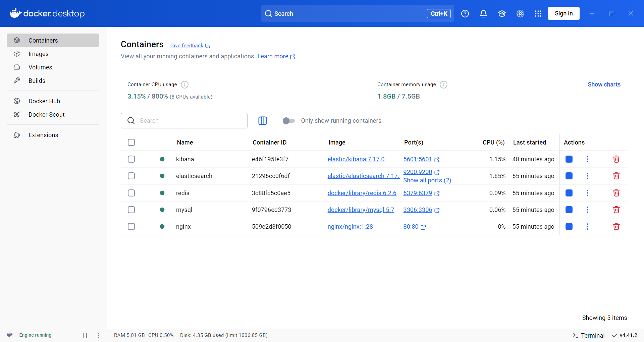This screenshot has width=644, height=342.
Task: Open the elastic/kibana:7.17.0 image link
Action: 356,159
